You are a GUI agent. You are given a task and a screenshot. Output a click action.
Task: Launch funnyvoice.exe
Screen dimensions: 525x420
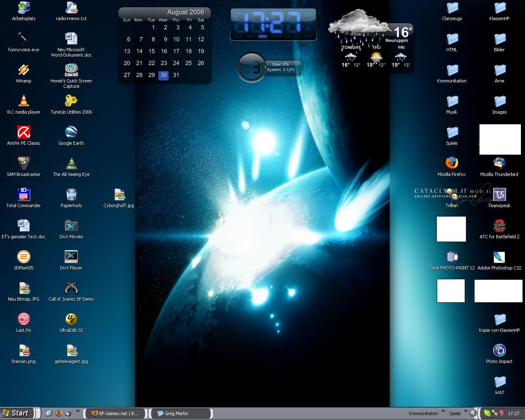(x=23, y=42)
